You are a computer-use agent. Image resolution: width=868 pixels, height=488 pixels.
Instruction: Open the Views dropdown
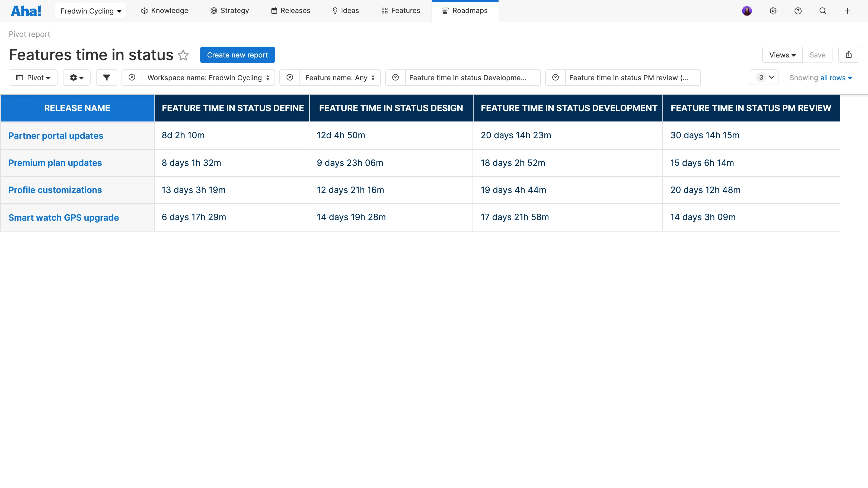click(782, 55)
